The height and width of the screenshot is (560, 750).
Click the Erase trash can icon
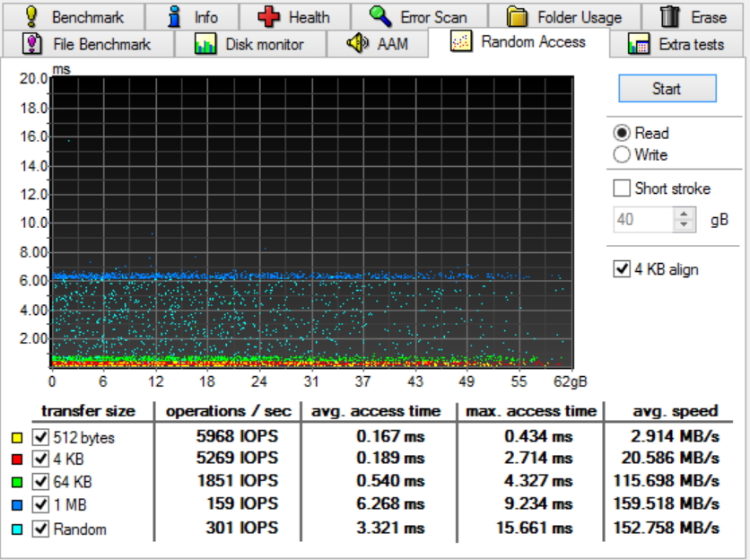pyautogui.click(x=669, y=17)
